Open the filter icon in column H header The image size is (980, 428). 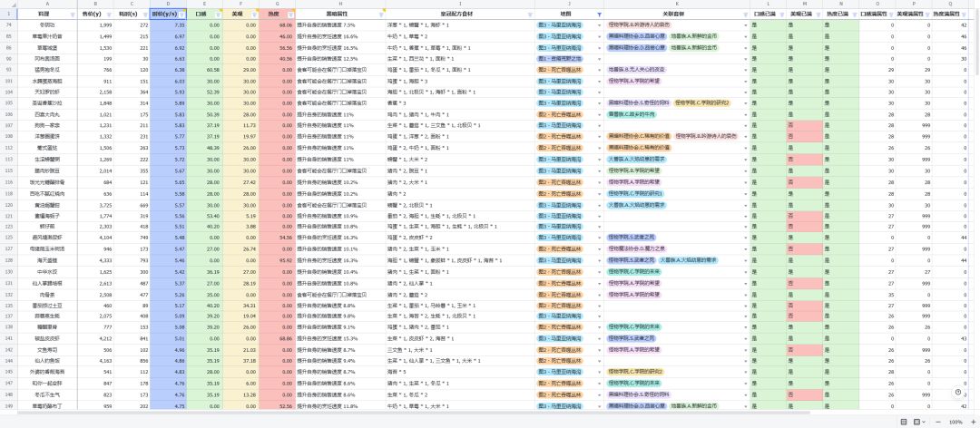pyautogui.click(x=381, y=14)
